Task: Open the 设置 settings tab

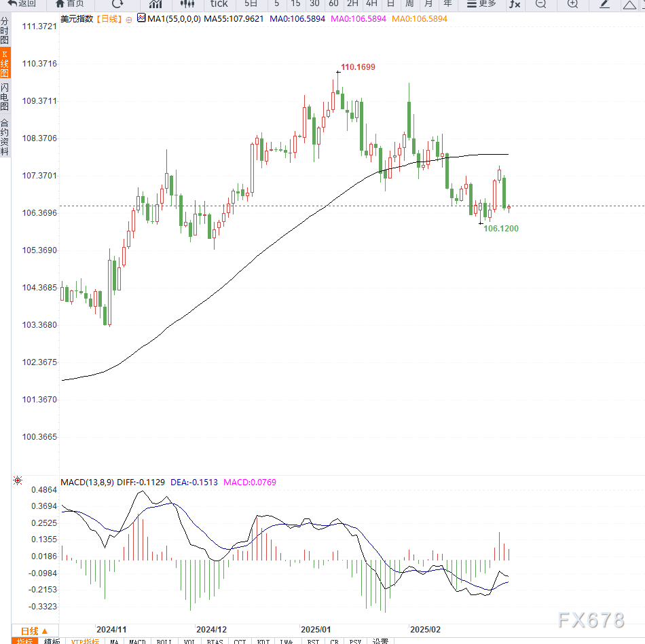Action: [x=380, y=641]
